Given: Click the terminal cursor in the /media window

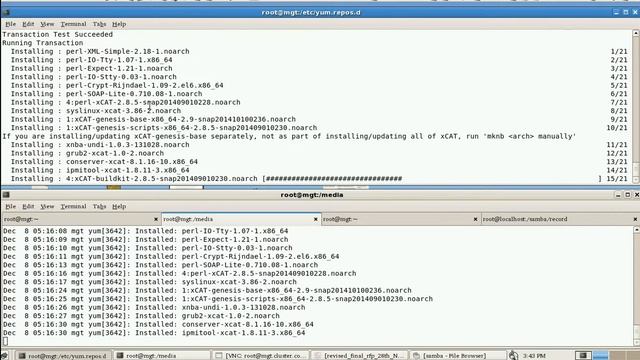Looking at the screenshot, I should click(5, 341).
